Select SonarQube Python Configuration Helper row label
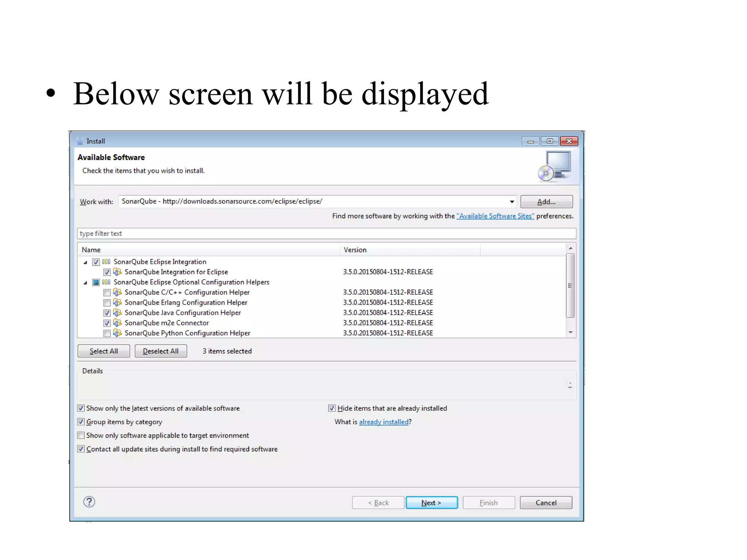The image size is (747, 560). click(x=187, y=333)
